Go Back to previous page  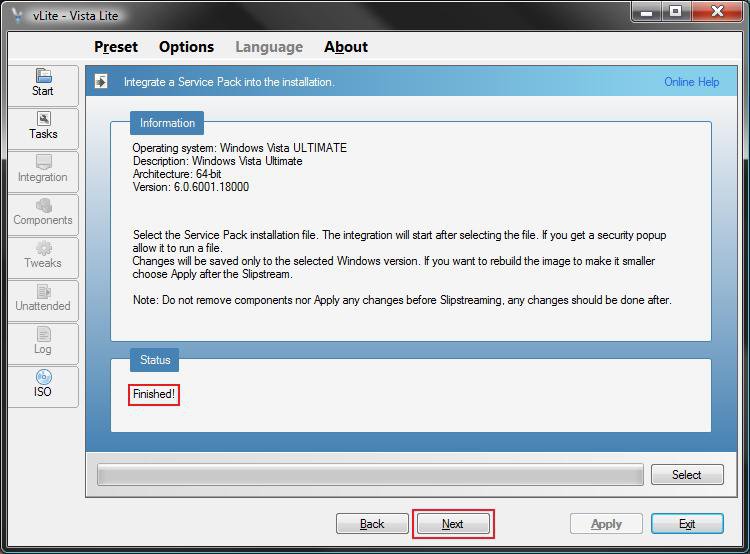(x=372, y=524)
